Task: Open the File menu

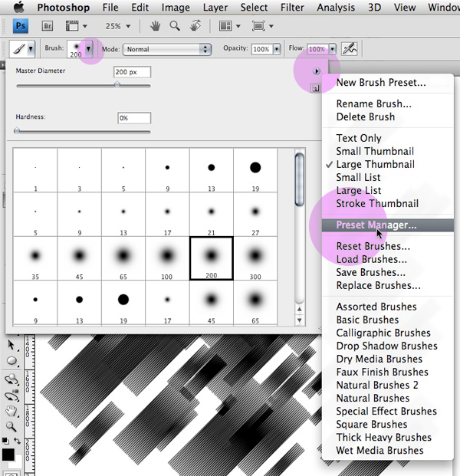Action: click(x=110, y=7)
